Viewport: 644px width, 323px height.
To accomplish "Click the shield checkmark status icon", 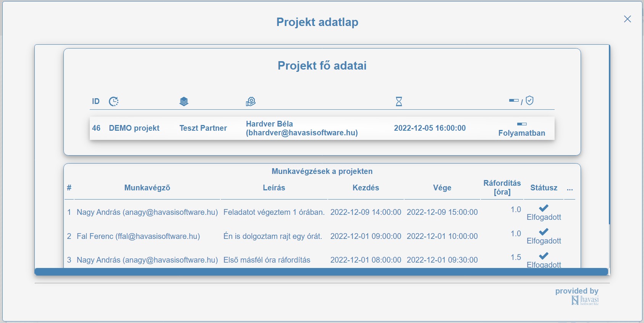I will [x=529, y=101].
